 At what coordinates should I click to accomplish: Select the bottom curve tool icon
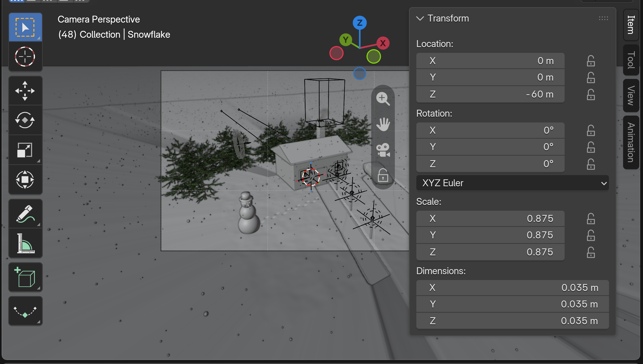(25, 311)
